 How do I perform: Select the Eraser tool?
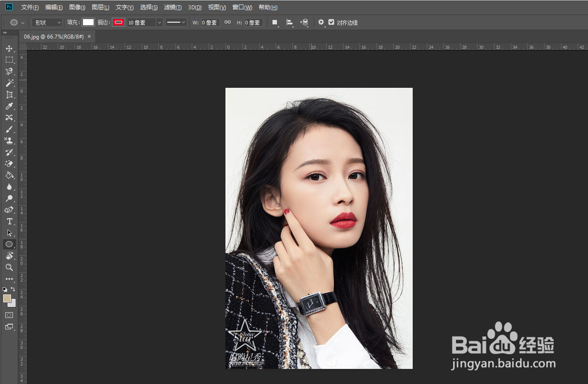pyautogui.click(x=9, y=164)
